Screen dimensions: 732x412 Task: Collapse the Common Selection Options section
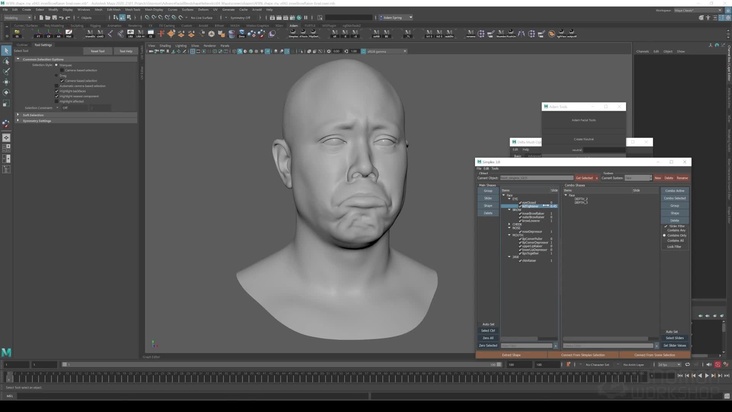[18, 59]
